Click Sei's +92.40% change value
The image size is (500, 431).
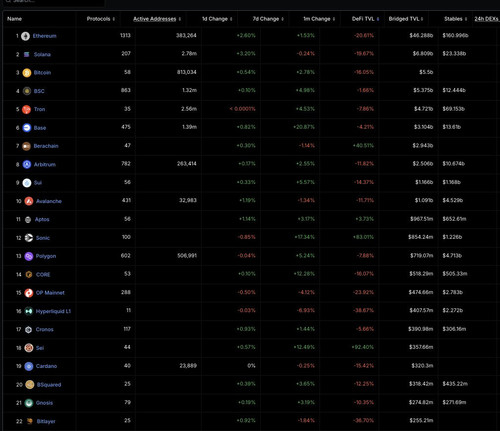(363, 347)
